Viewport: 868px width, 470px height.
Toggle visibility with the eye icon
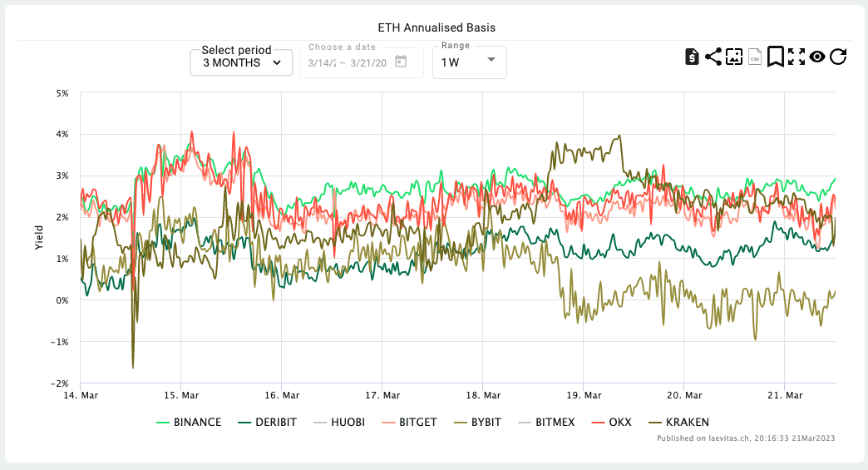[x=817, y=57]
